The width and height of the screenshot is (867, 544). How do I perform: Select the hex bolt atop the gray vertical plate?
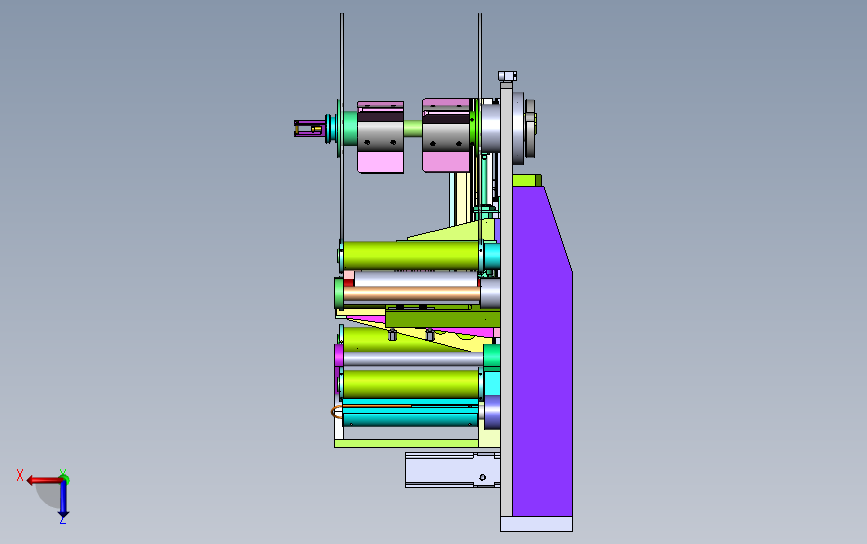click(507, 76)
